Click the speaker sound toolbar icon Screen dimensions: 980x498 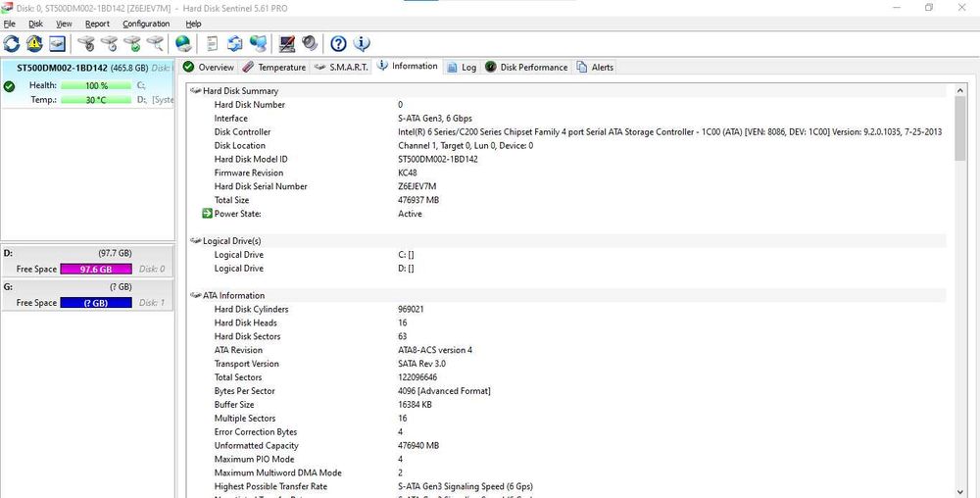pyautogui.click(x=310, y=44)
